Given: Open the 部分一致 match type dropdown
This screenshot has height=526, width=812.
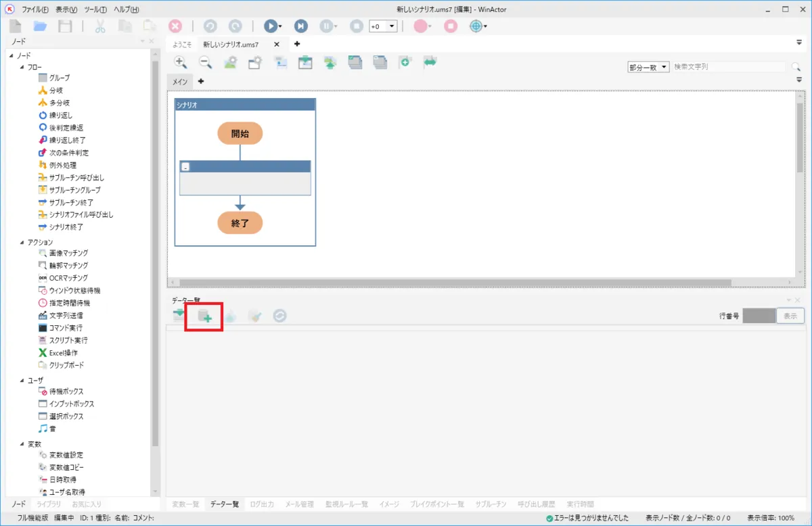Looking at the screenshot, I should pyautogui.click(x=647, y=66).
